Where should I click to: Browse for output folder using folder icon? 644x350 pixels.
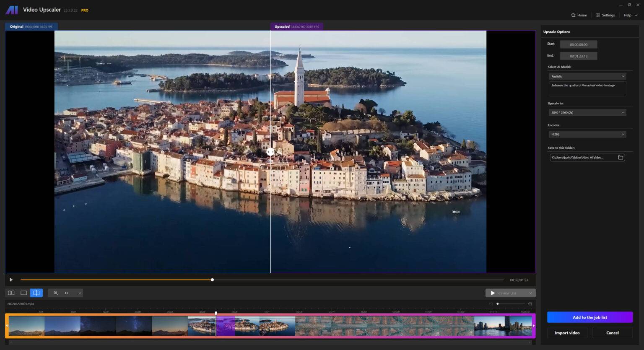(x=621, y=158)
